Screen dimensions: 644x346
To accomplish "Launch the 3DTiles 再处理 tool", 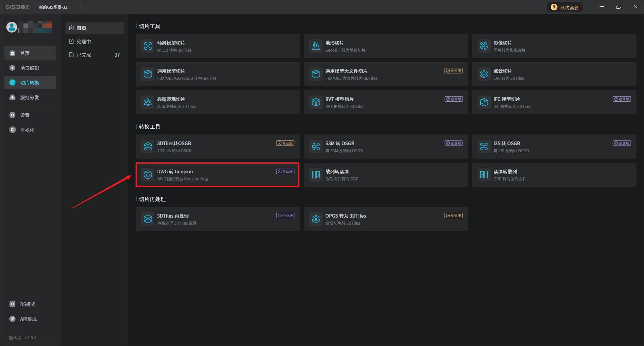I will point(217,219).
